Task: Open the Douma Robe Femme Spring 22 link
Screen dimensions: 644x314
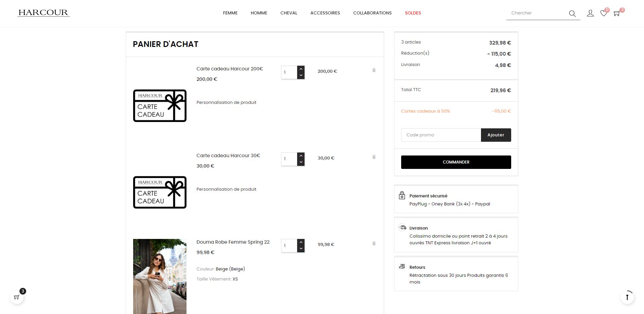Action: point(233,242)
